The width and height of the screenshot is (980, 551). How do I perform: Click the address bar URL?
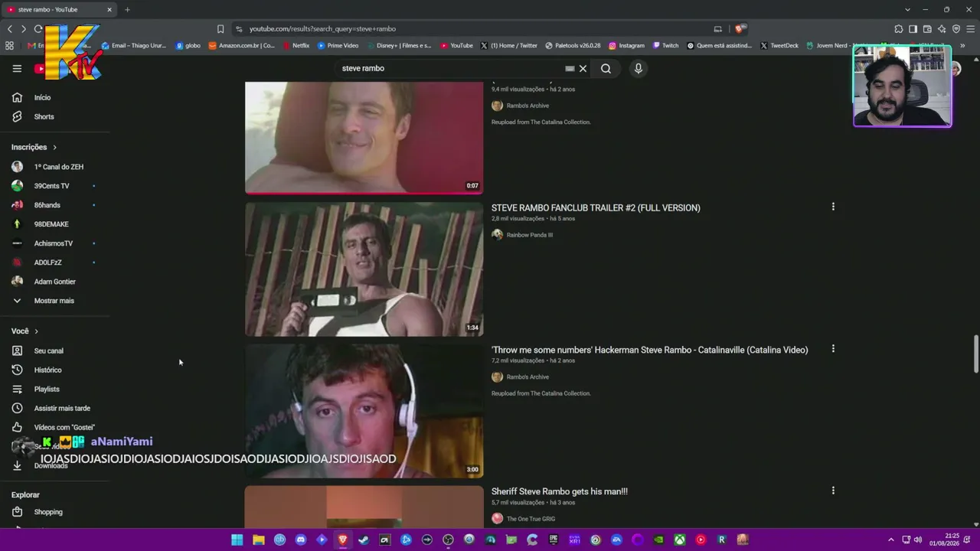click(322, 29)
